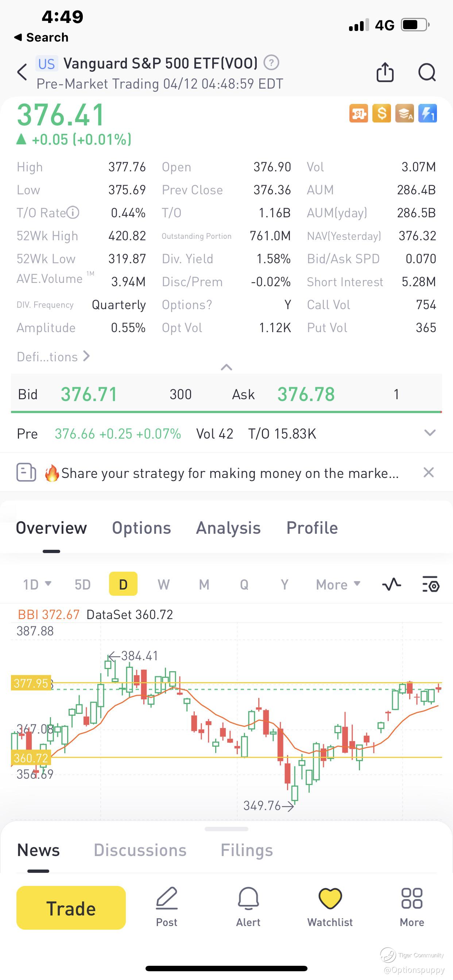Screen dimensions: 453x980
Task: Open chart settings eye-list icon
Action: (x=431, y=584)
